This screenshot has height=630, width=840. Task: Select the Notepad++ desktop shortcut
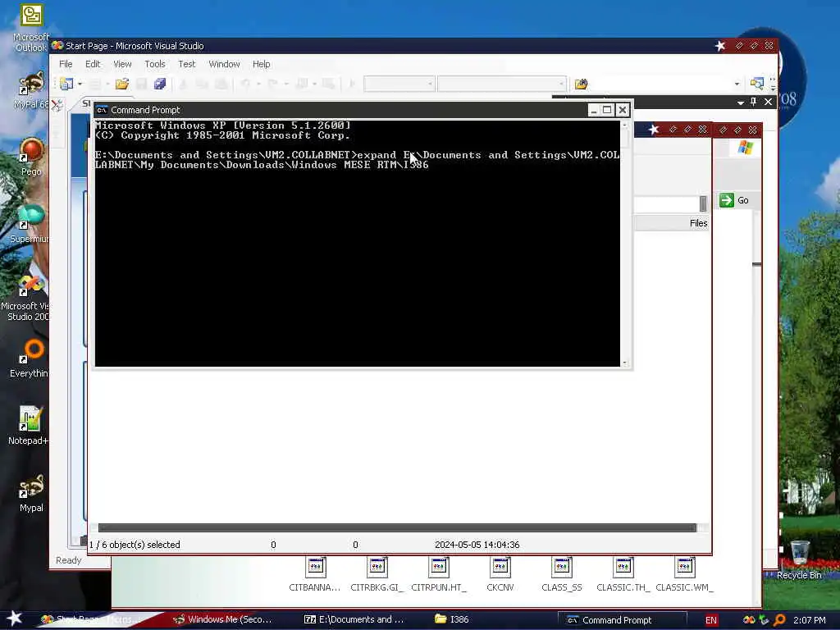coord(29,426)
